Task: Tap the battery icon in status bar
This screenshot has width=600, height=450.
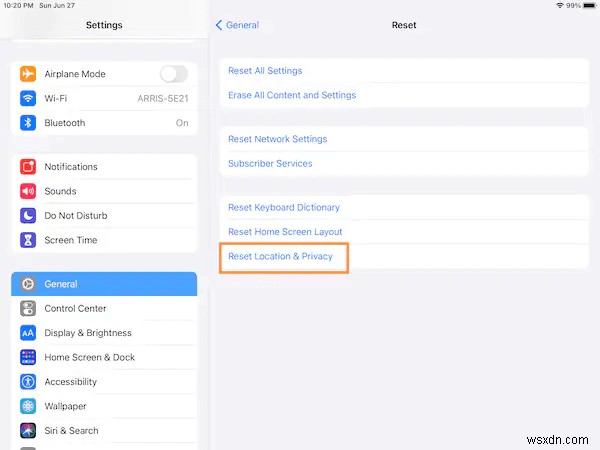Action: (x=590, y=5)
